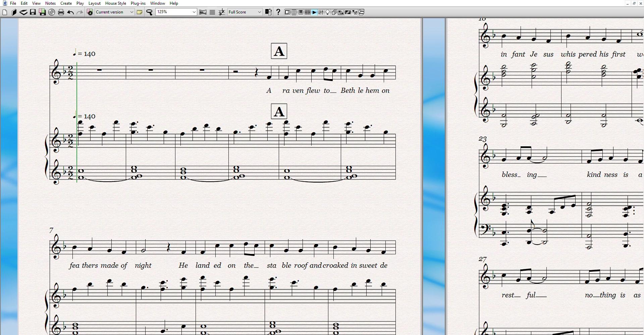Toggle the Keyboard window

301,12
